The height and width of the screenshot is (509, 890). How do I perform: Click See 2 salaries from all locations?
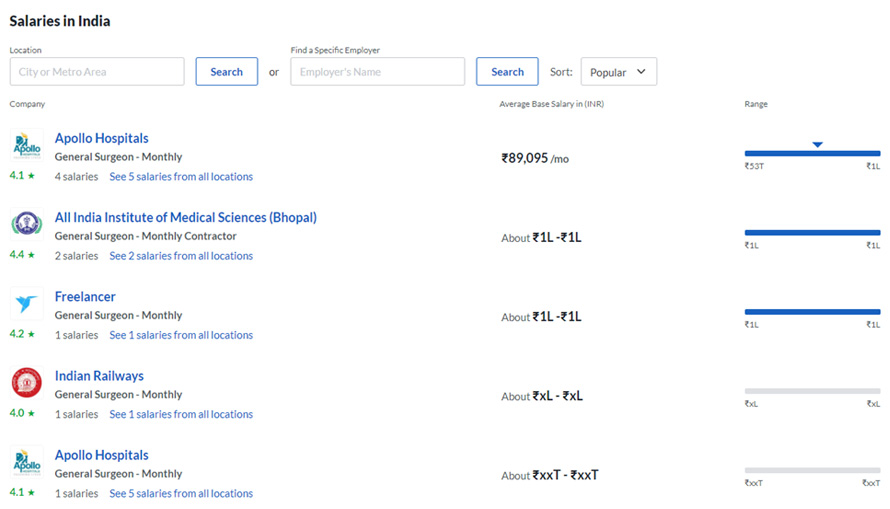click(x=181, y=256)
